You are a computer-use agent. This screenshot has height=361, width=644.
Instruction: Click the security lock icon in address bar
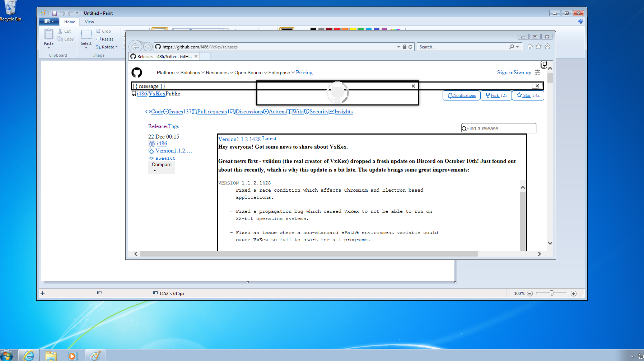[x=405, y=47]
